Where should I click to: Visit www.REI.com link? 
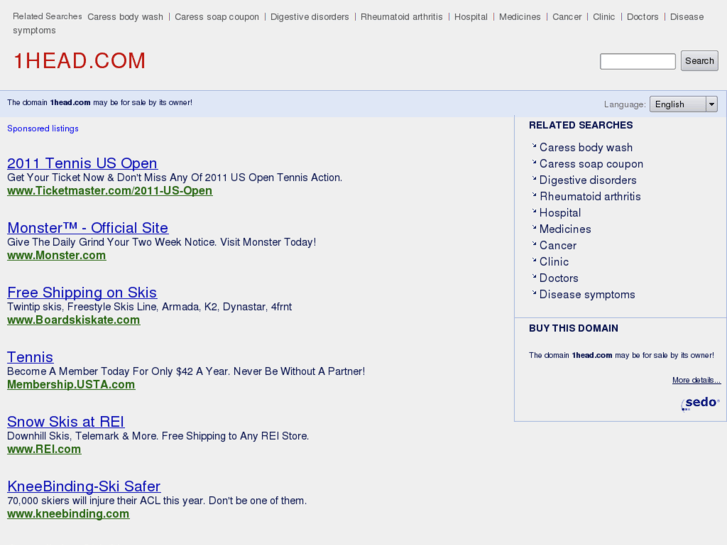(44, 449)
